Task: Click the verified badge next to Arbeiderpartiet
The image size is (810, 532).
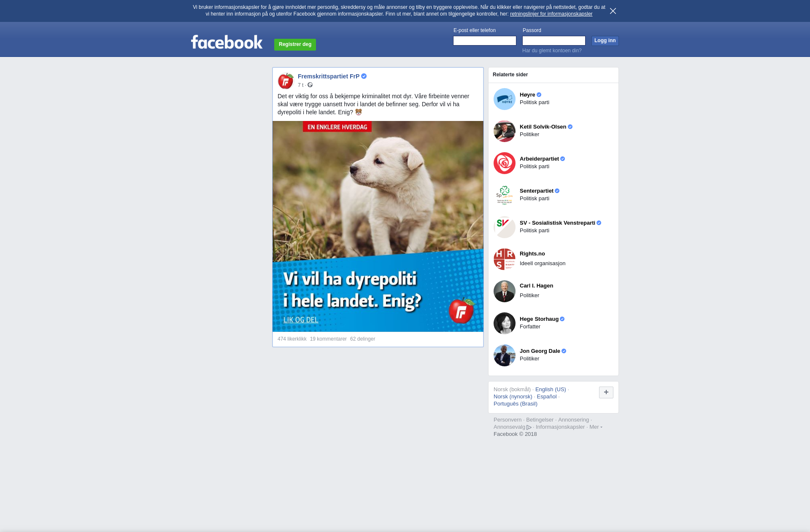Action: click(x=562, y=159)
